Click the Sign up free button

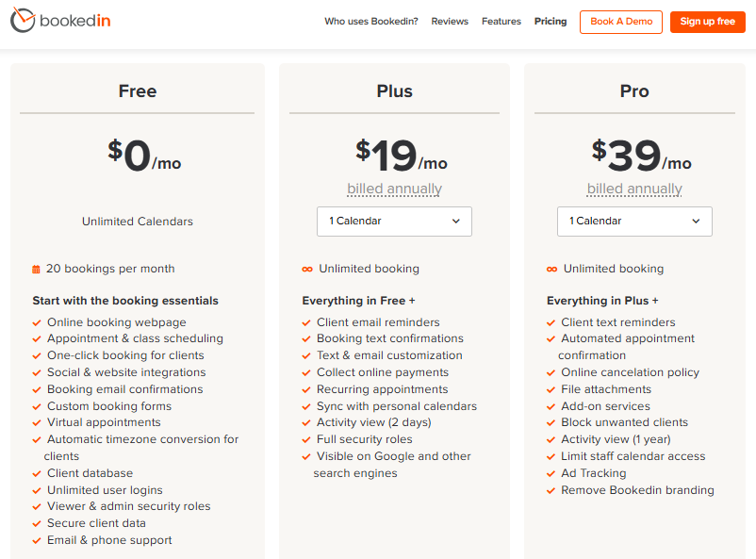pyautogui.click(x=707, y=21)
